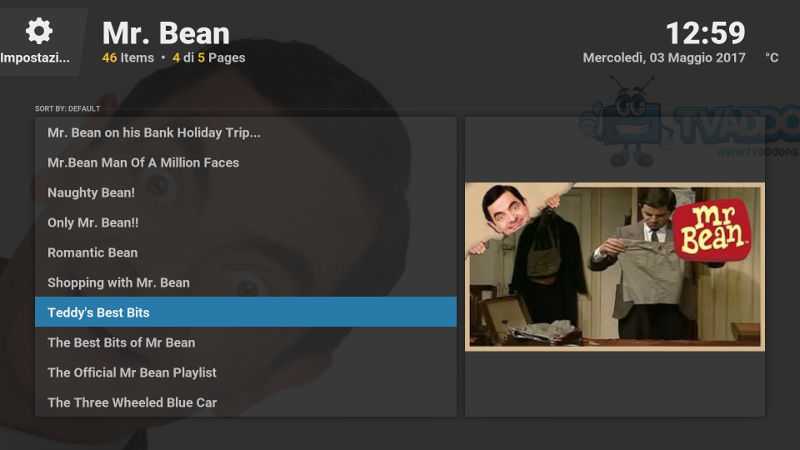Open Mr.Bean Man Of A Million Faces
Image resolution: width=800 pixels, height=450 pixels.
(245, 163)
